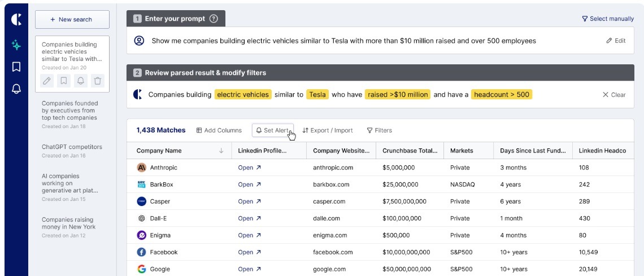The width and height of the screenshot is (644, 276).
Task: Click the '3 months' funding age cell
Action: click(513, 167)
